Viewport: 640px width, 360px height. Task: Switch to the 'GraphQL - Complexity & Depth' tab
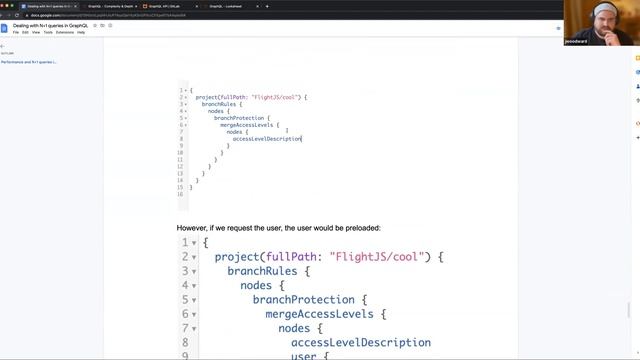pyautogui.click(x=110, y=6)
